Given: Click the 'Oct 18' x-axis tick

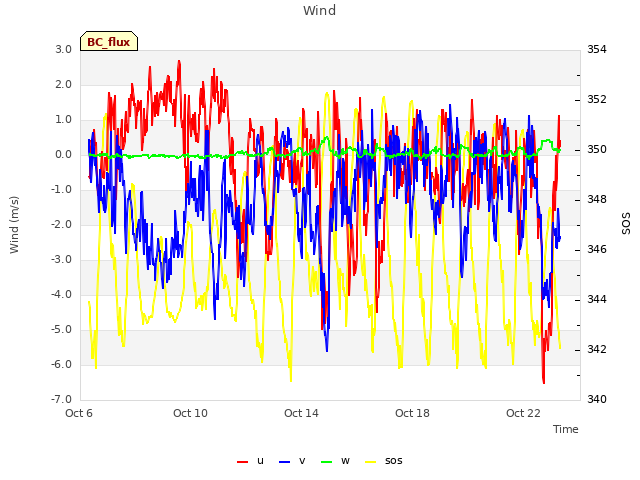Looking at the screenshot, I should 412,413.
